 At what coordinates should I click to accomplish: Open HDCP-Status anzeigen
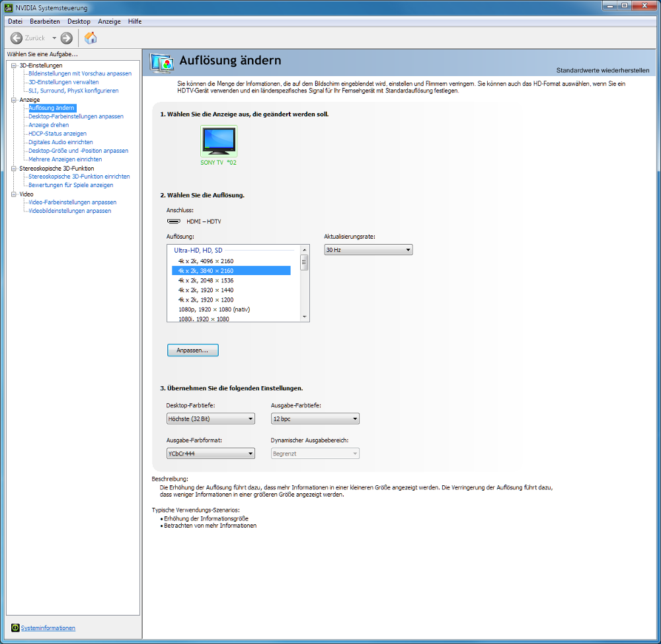(58, 134)
